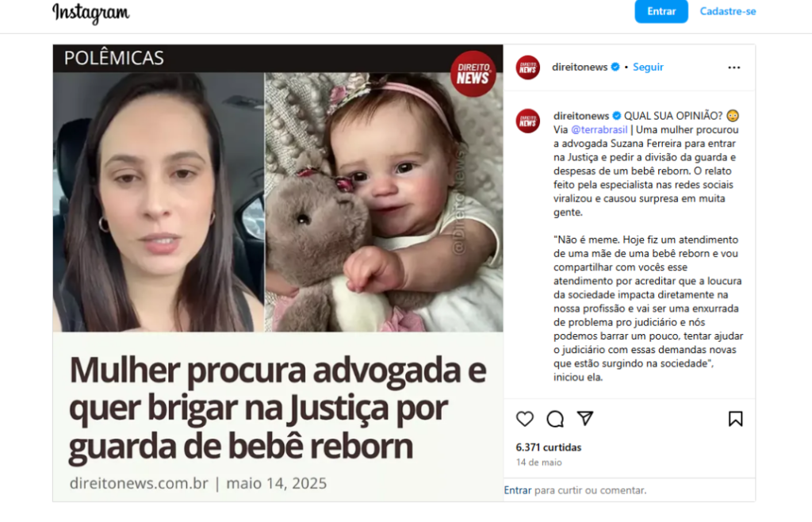Open the Cadastre-se sign up link

pos(728,11)
